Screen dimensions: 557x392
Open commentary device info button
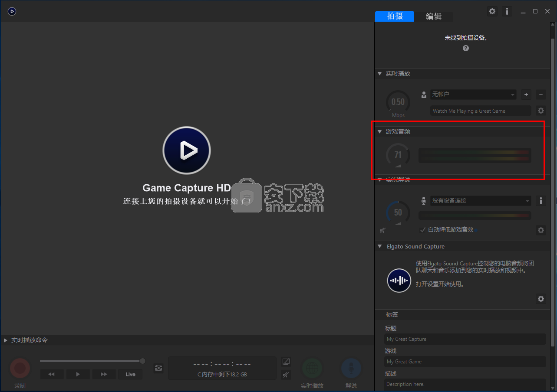coord(541,201)
